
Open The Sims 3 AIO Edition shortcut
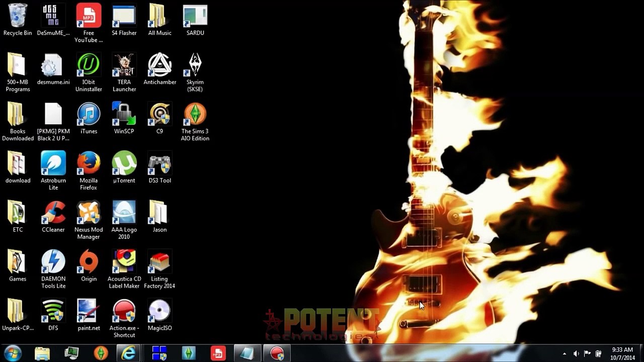[195, 115]
